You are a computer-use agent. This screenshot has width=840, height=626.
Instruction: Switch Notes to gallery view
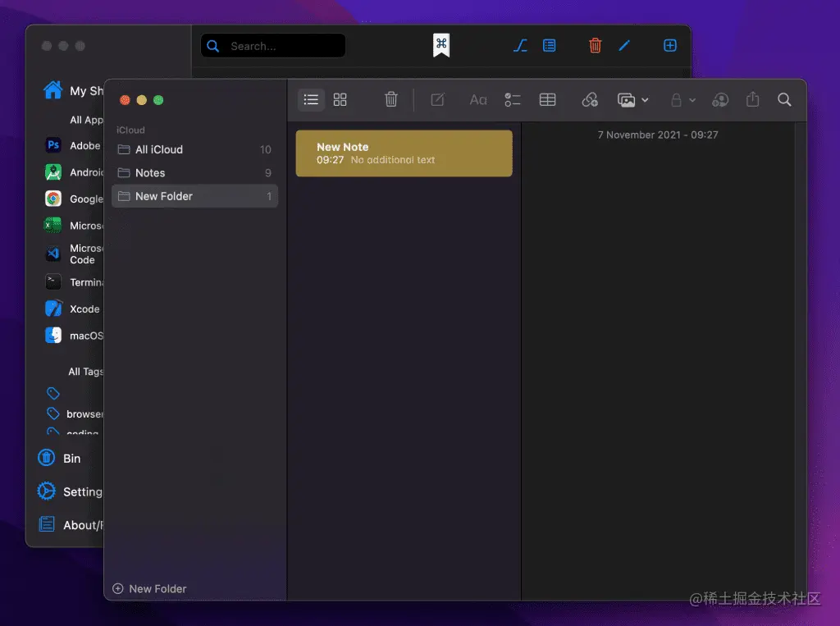point(340,100)
